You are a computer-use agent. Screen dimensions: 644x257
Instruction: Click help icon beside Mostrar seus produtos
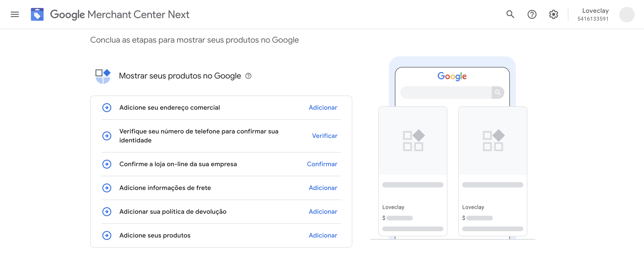pos(248,76)
